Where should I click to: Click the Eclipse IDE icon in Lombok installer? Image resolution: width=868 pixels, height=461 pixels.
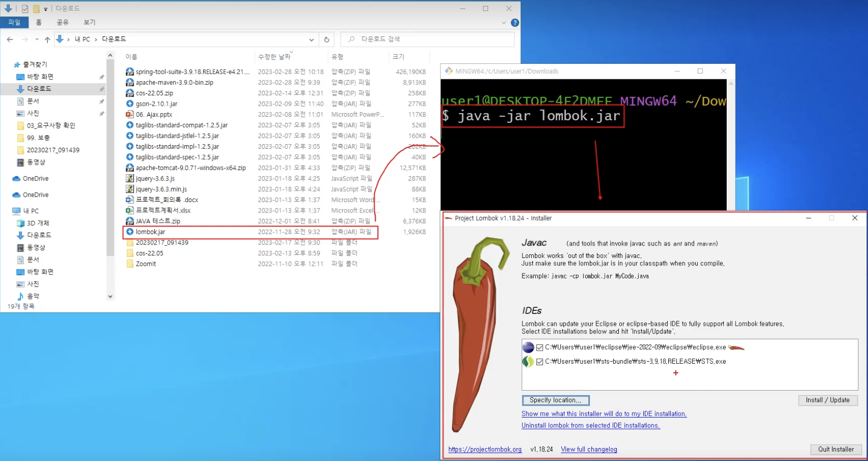[x=528, y=347]
